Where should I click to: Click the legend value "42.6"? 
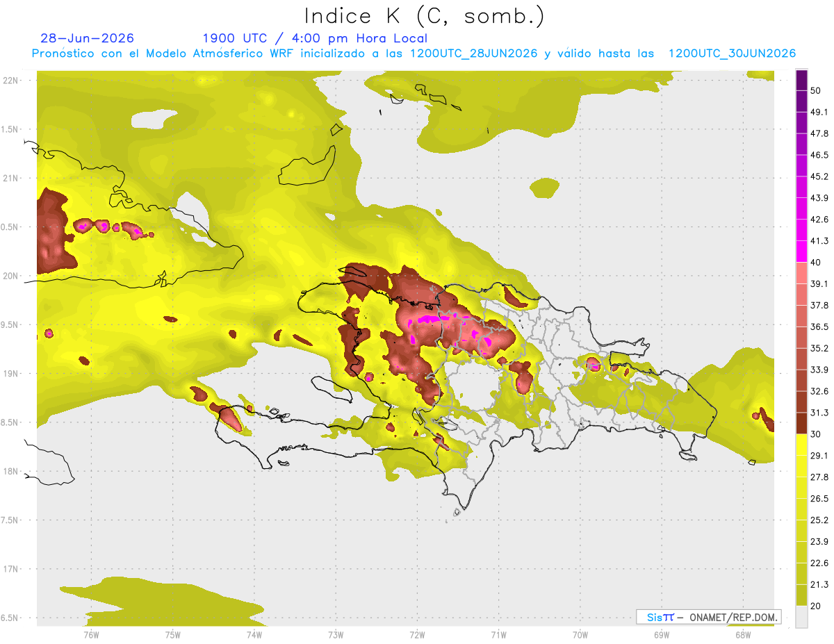820,220
